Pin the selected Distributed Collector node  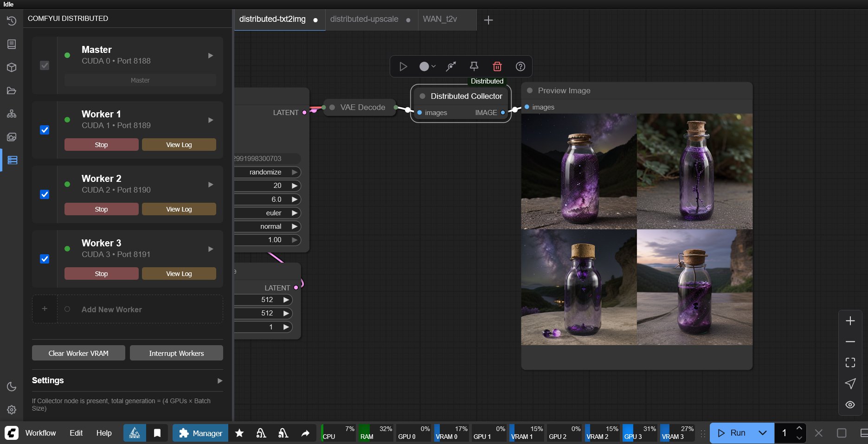(474, 66)
